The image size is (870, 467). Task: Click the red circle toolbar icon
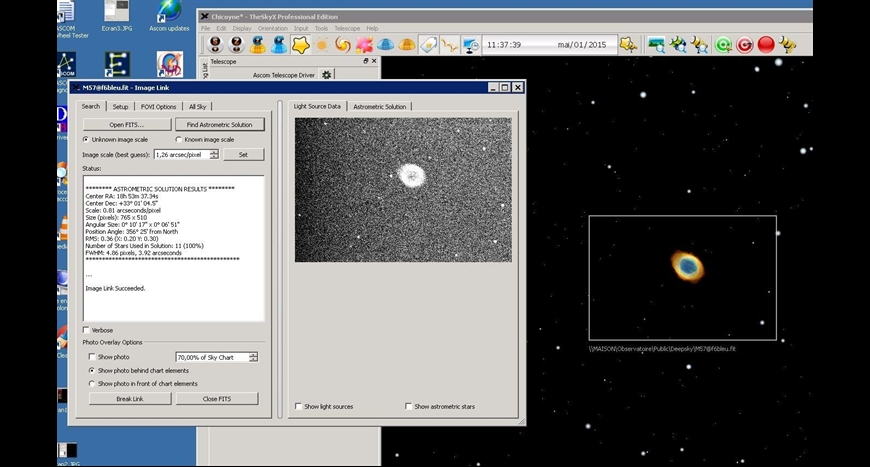(766, 45)
